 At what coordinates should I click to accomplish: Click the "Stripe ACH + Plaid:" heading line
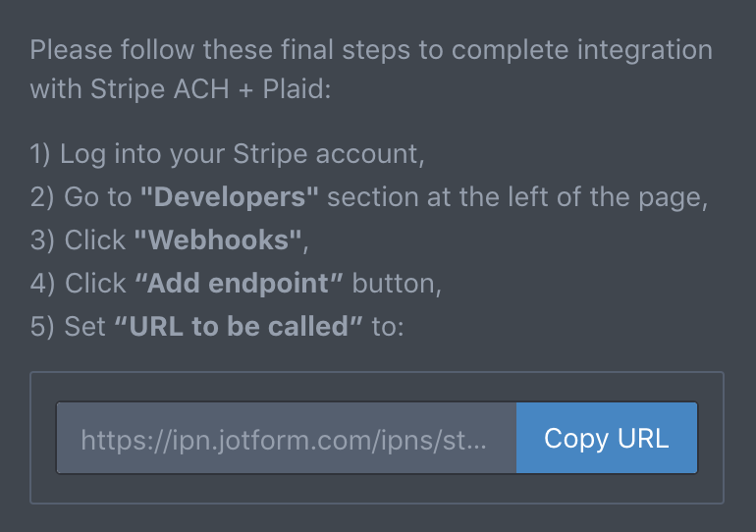pyautogui.click(x=181, y=89)
